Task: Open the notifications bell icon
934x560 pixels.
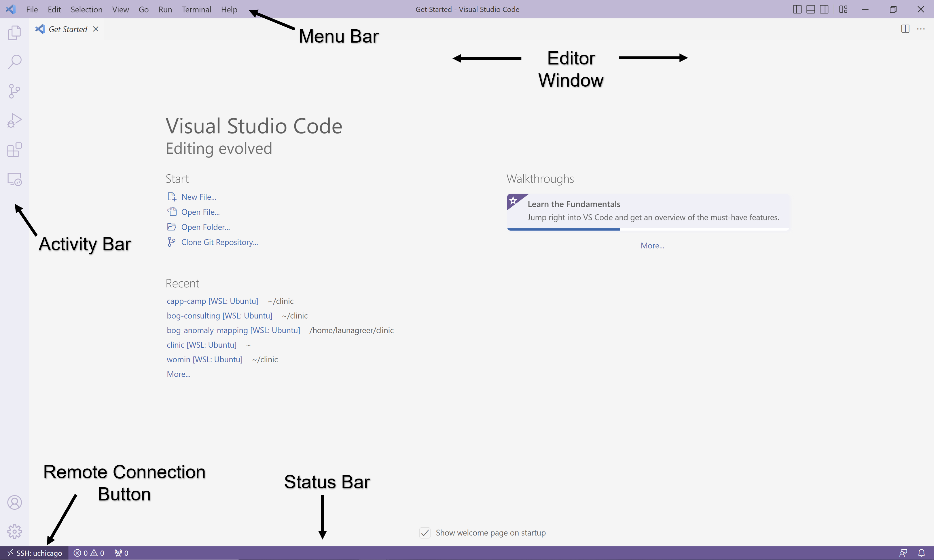Action: coord(922,553)
